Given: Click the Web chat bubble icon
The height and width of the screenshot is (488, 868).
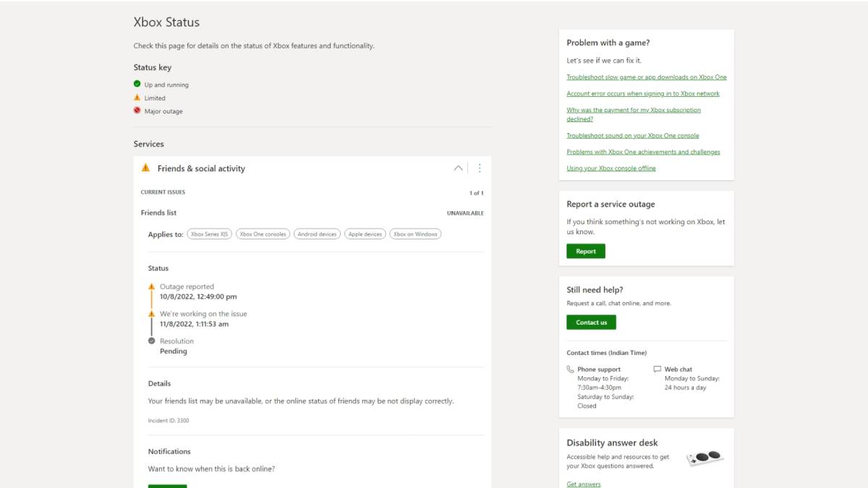Looking at the screenshot, I should tap(658, 369).
